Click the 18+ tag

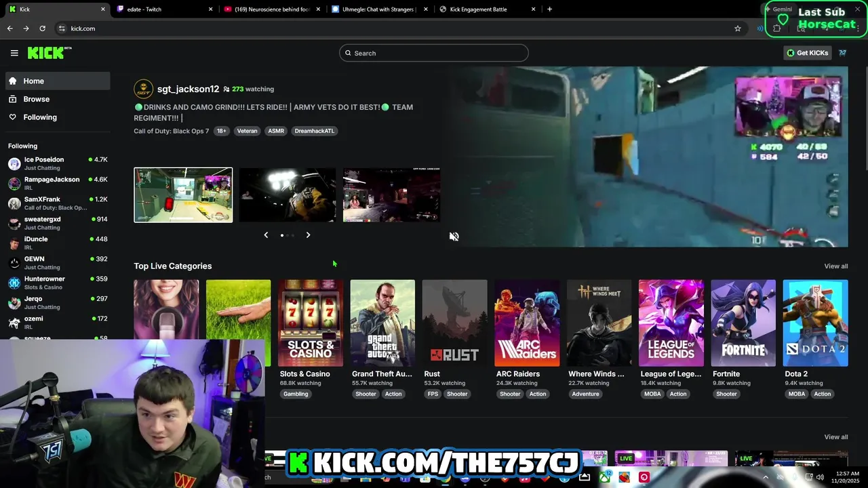[221, 131]
